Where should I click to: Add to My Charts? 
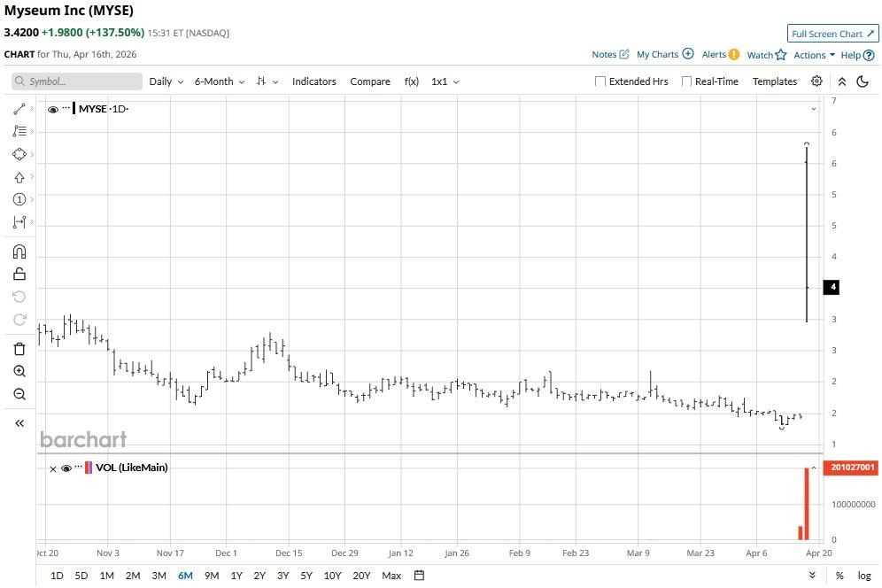(665, 55)
